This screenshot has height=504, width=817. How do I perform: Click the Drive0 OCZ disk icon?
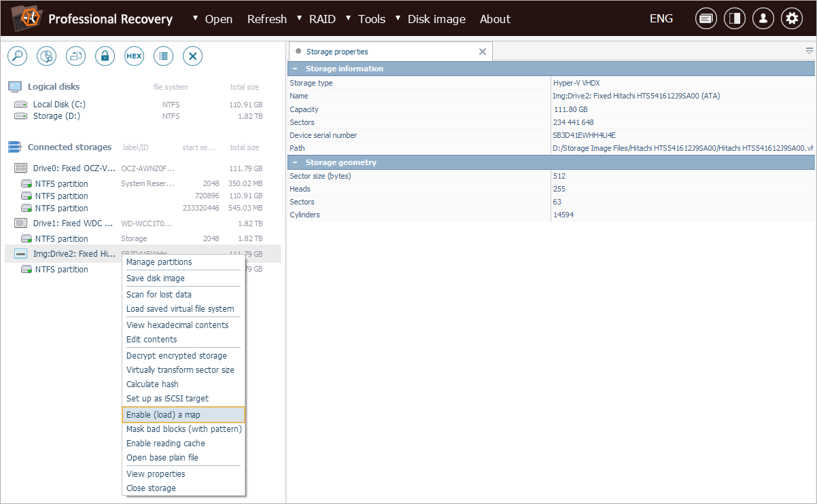tap(21, 168)
